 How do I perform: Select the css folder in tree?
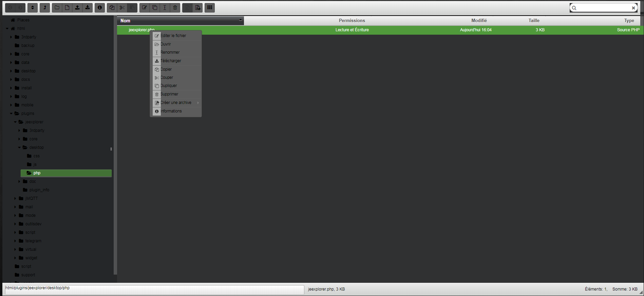pos(36,156)
